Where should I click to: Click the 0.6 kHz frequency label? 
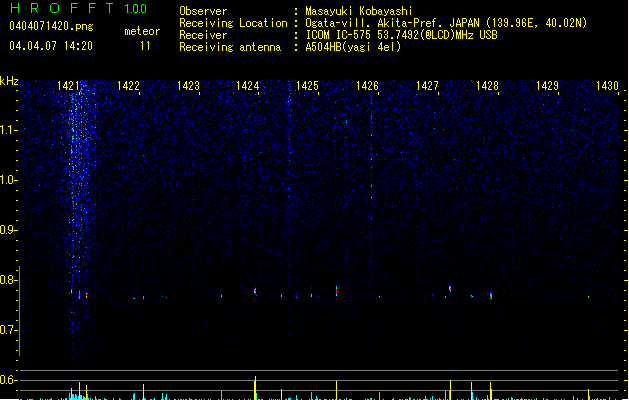(x=9, y=380)
